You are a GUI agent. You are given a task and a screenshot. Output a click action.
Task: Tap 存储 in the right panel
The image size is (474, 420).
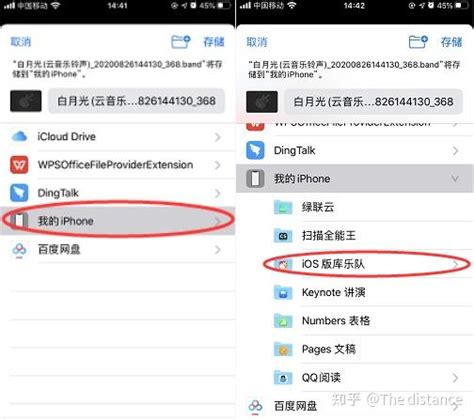451,42
